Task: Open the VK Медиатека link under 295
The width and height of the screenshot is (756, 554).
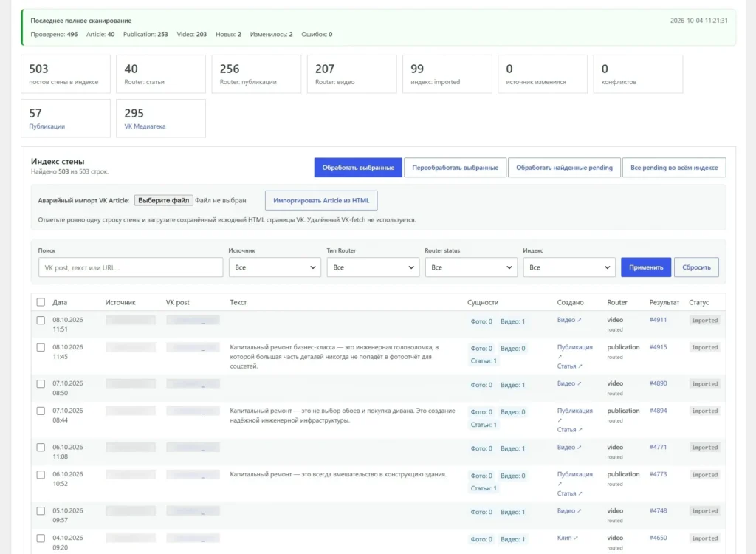Action: point(145,126)
